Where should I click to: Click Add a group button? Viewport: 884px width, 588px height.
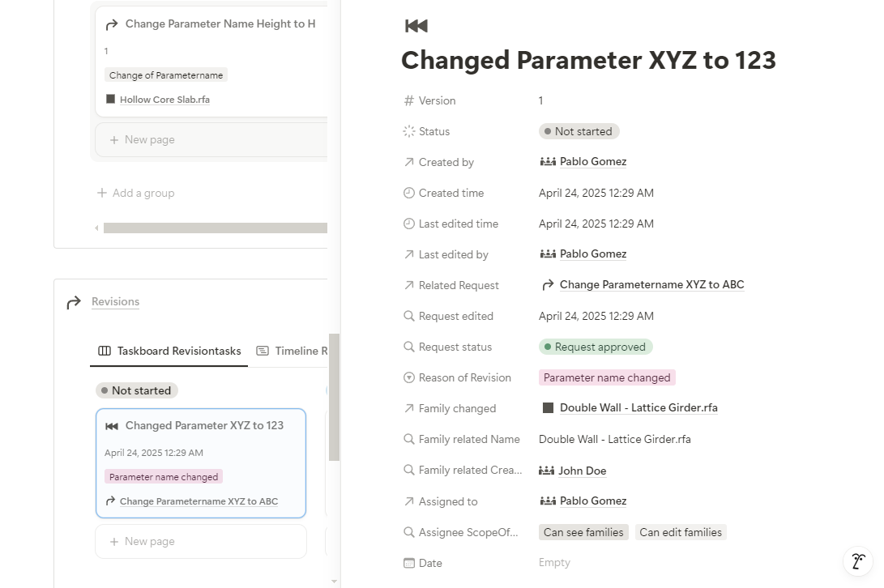click(135, 193)
